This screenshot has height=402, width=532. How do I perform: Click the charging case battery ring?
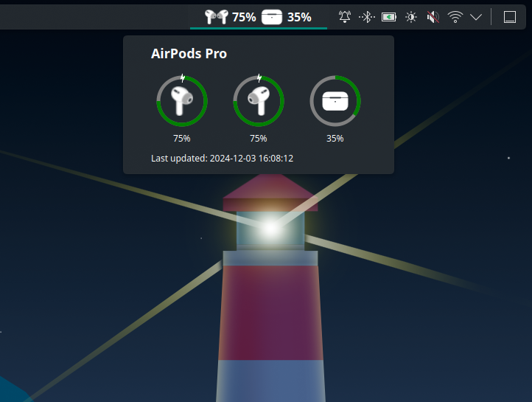coord(335,101)
